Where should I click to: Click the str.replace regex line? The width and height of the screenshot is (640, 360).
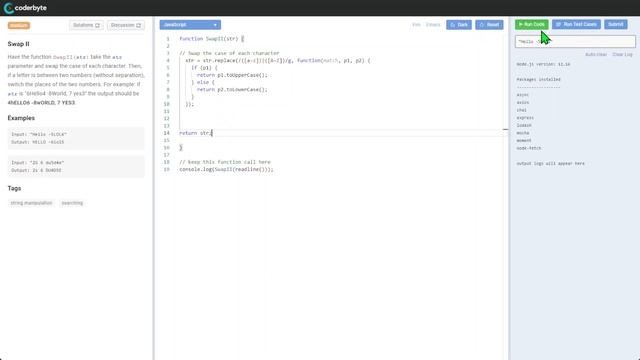[x=278, y=60]
